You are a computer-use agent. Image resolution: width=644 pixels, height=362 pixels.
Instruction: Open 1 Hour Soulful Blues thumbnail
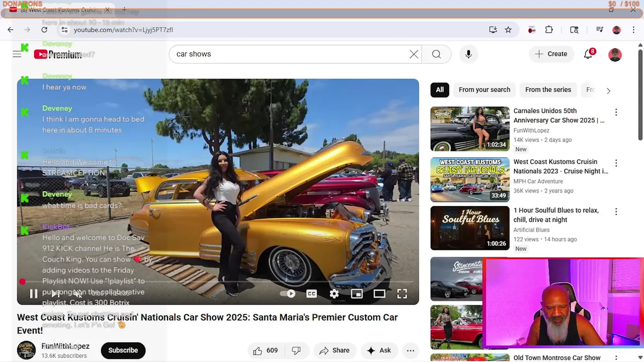(x=470, y=228)
